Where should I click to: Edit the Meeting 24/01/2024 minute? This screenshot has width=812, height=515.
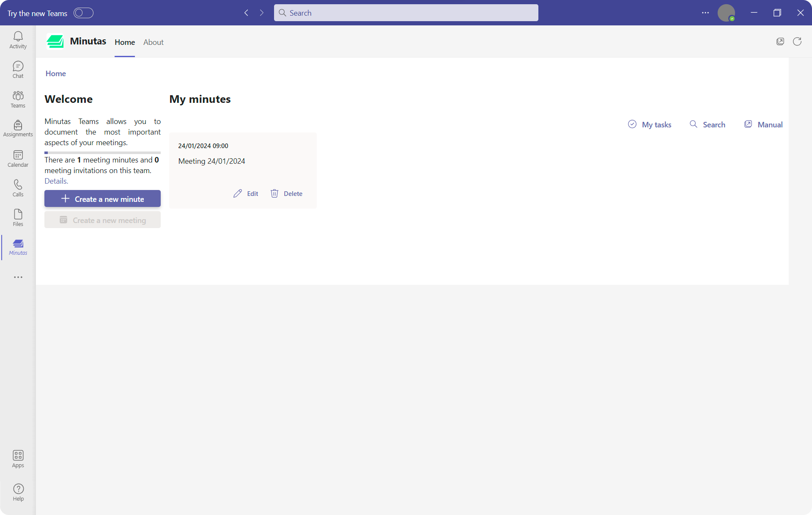pos(246,193)
